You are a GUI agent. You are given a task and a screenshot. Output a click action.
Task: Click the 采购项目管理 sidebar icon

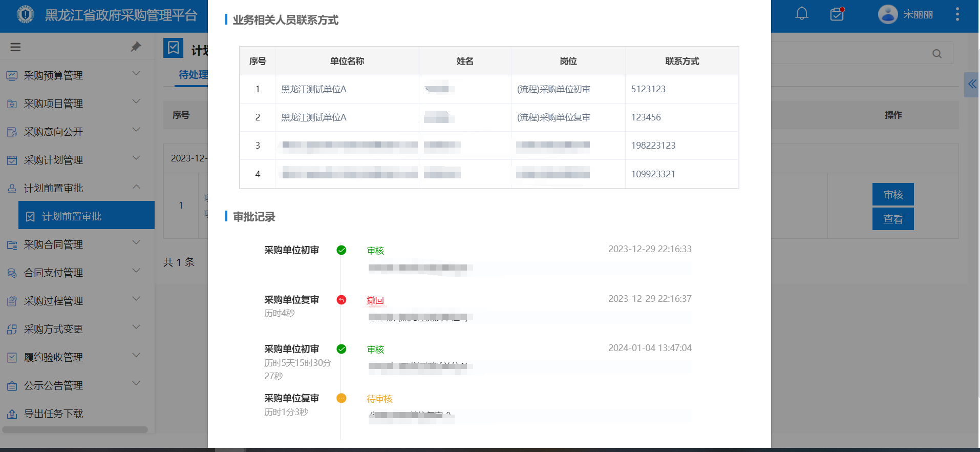12,104
